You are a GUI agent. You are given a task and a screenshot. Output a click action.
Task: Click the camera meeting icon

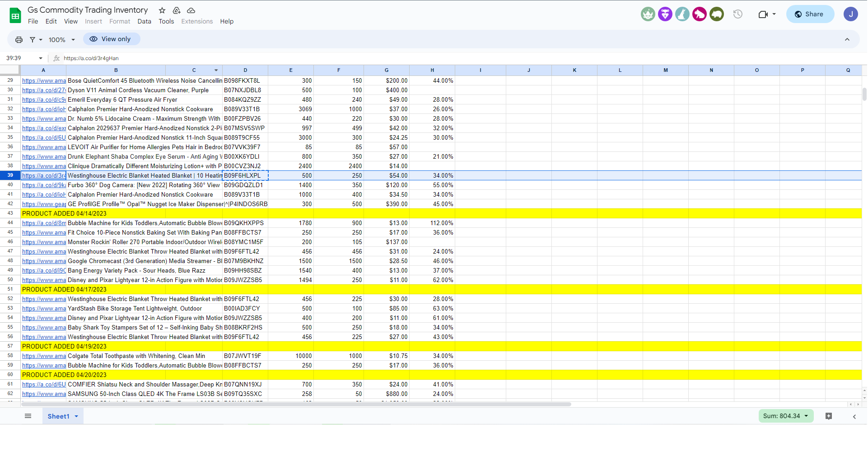(x=763, y=14)
